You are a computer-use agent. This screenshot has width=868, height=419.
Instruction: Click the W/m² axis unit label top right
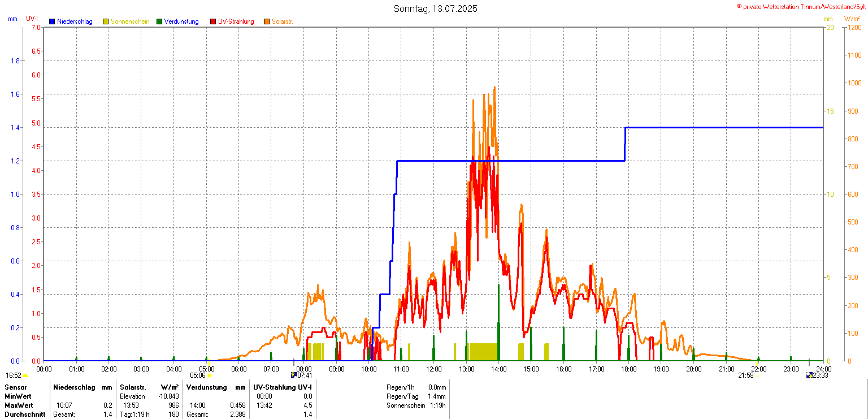[x=852, y=19]
